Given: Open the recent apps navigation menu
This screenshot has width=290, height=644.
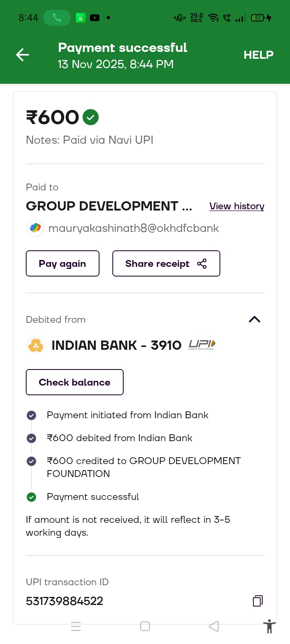Looking at the screenshot, I should coord(76,626).
